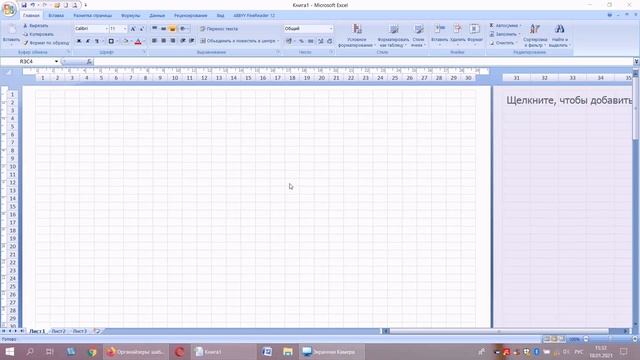
Task: Align text left
Action: click(154, 41)
